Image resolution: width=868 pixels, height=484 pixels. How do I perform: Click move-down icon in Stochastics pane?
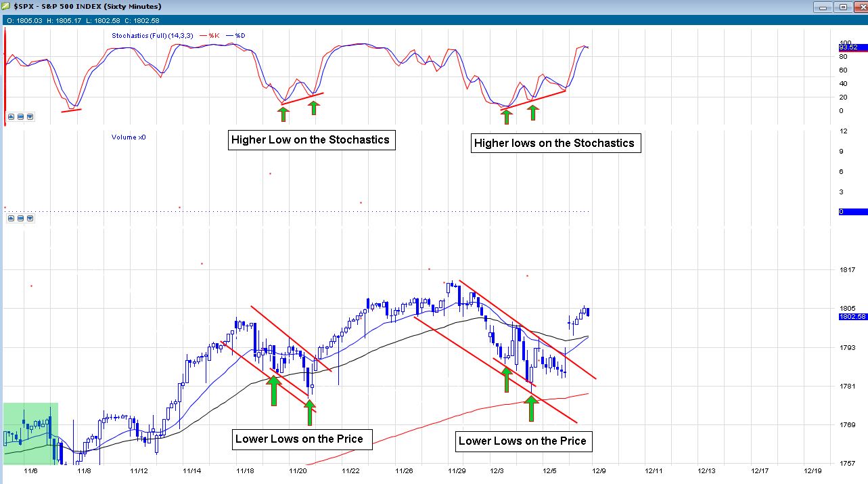pyautogui.click(x=29, y=116)
